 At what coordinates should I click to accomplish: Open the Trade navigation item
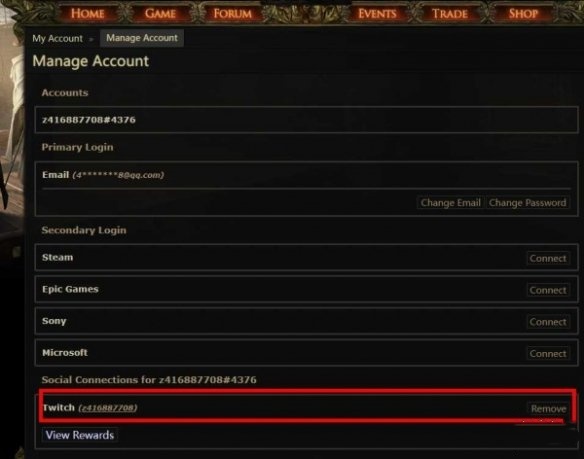(x=450, y=13)
